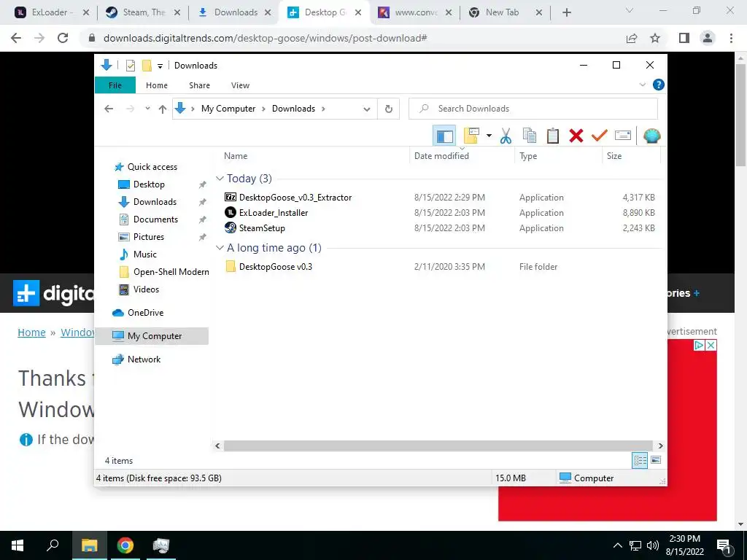The height and width of the screenshot is (560, 747).
Task: Click Downloads in the address breadcrumb
Action: click(x=293, y=109)
